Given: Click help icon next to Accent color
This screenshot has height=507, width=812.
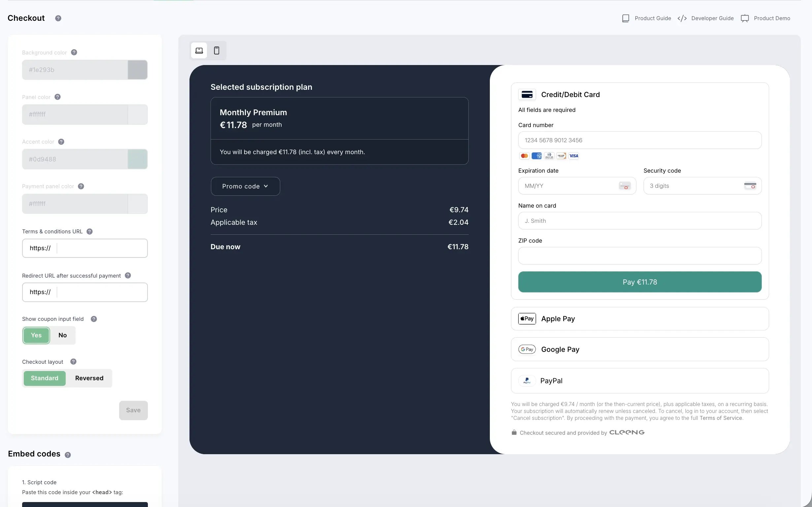Looking at the screenshot, I should click(61, 142).
